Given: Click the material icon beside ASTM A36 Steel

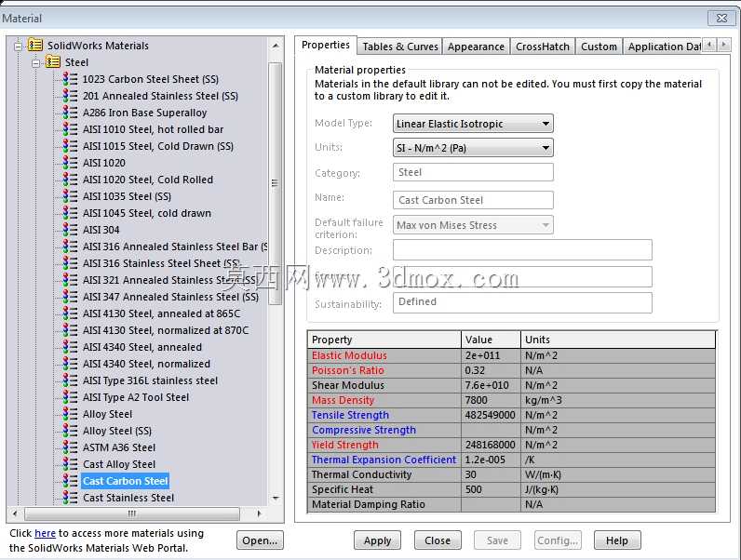Looking at the screenshot, I should tap(71, 447).
